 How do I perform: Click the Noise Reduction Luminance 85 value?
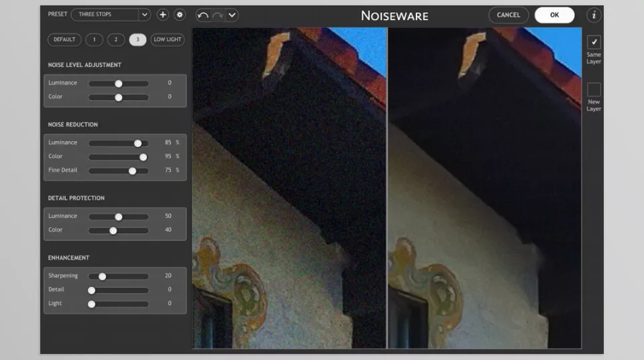pos(168,142)
